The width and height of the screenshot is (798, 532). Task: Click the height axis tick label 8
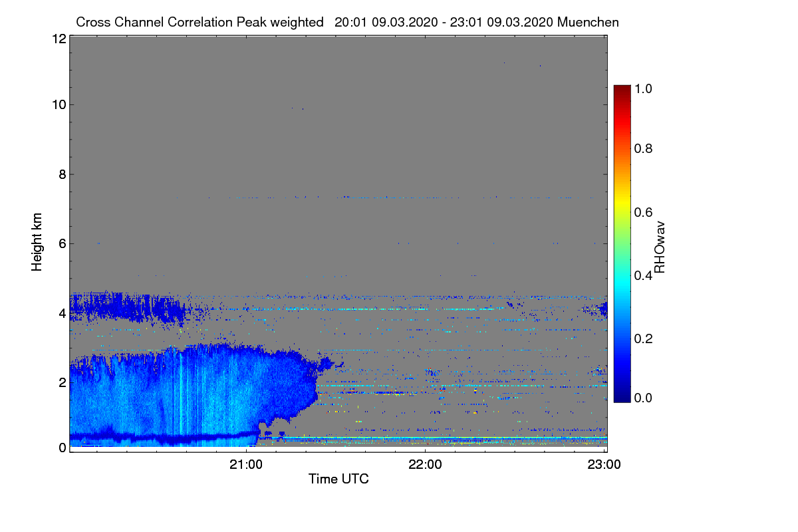(62, 175)
